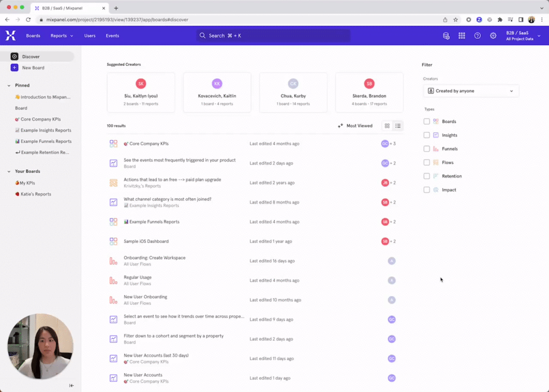Go to the Users tab

[90, 36]
